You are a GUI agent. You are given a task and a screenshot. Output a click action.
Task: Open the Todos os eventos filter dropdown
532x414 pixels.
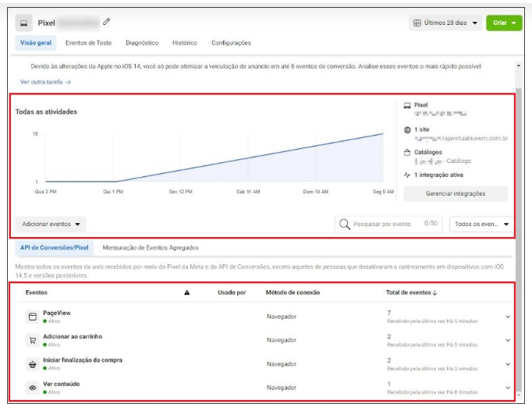[x=481, y=224]
